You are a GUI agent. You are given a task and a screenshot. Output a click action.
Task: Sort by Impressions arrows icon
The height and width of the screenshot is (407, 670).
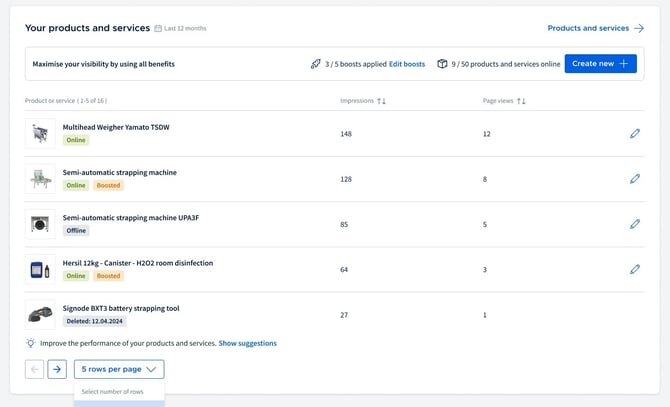coord(381,101)
